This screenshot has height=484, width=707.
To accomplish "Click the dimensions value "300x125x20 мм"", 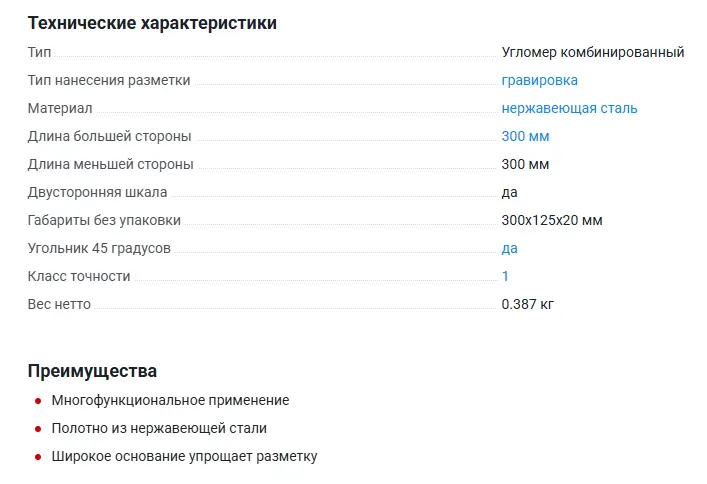I will 551,220.
